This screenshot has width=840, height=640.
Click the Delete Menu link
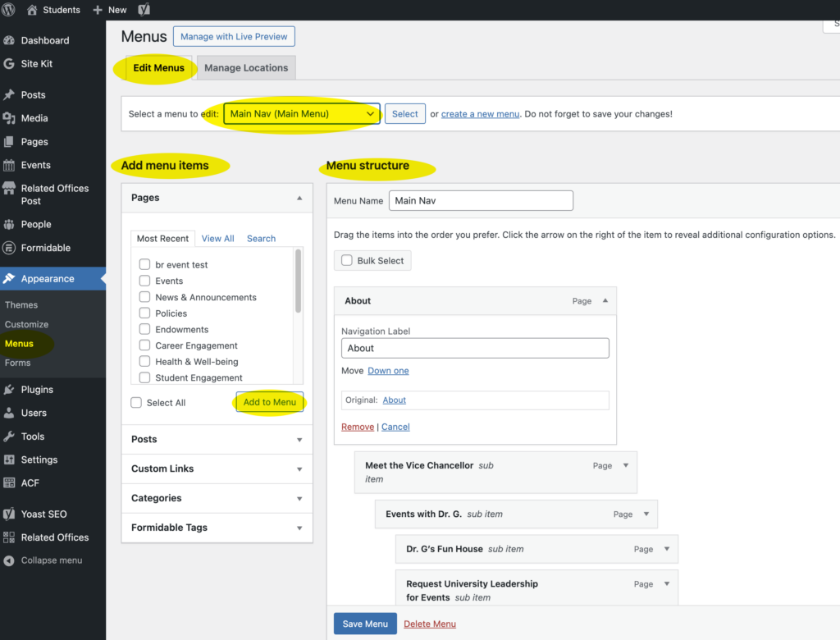click(430, 624)
